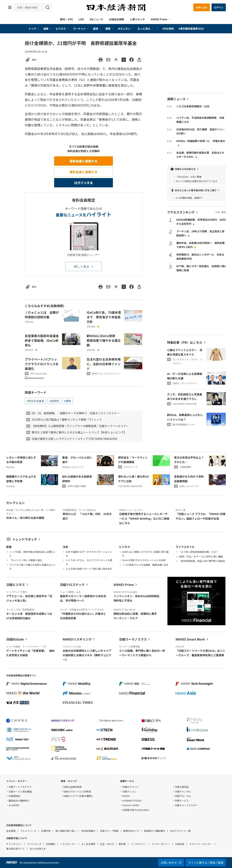Click 詳しく見る button
Screen dimensions: 232x868
(x=83, y=267)
